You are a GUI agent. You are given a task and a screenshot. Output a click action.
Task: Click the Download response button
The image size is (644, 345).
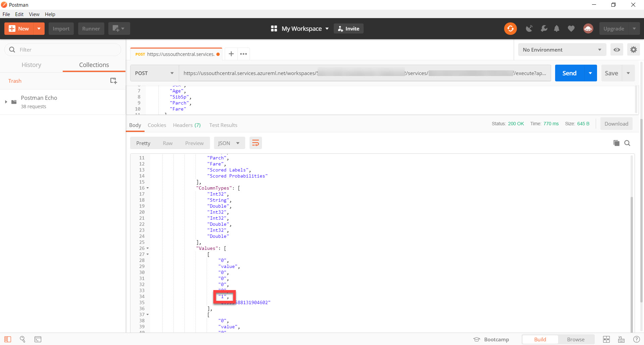[x=616, y=124]
